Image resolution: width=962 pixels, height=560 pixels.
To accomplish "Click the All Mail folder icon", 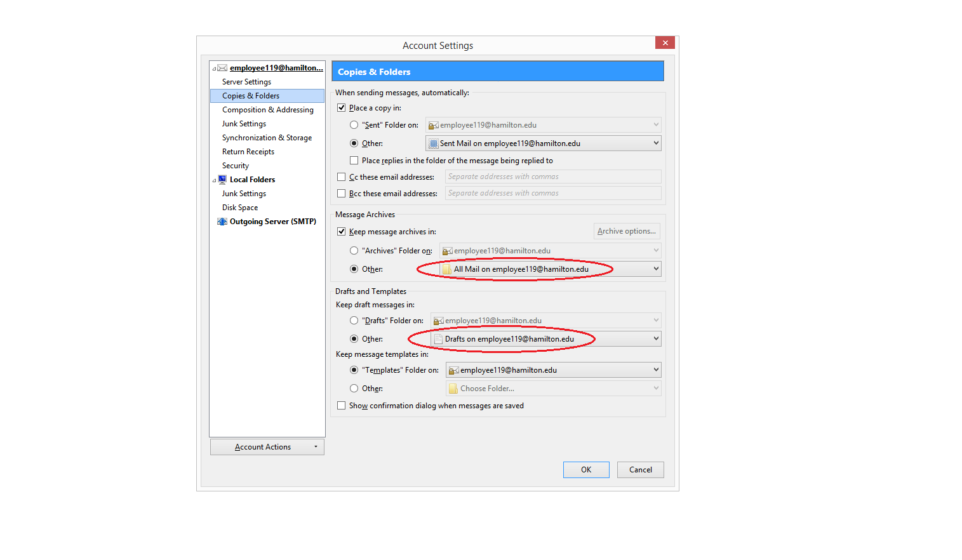I will 447,269.
